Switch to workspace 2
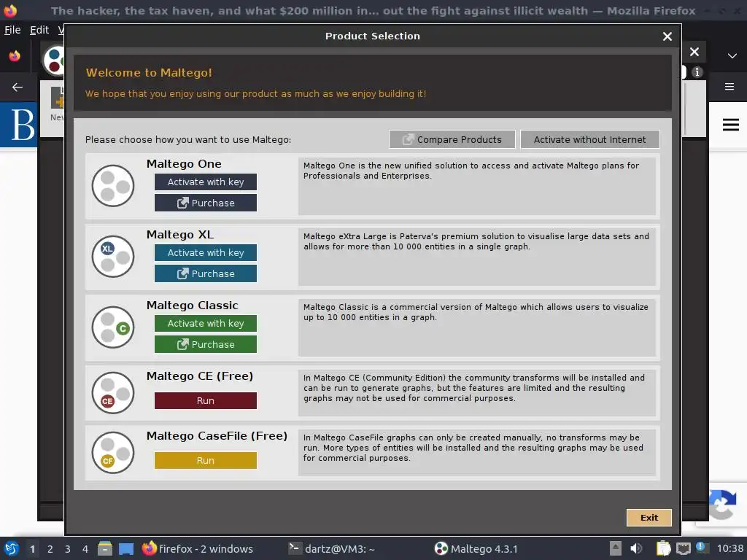This screenshot has height=560, width=747. pyautogui.click(x=50, y=549)
